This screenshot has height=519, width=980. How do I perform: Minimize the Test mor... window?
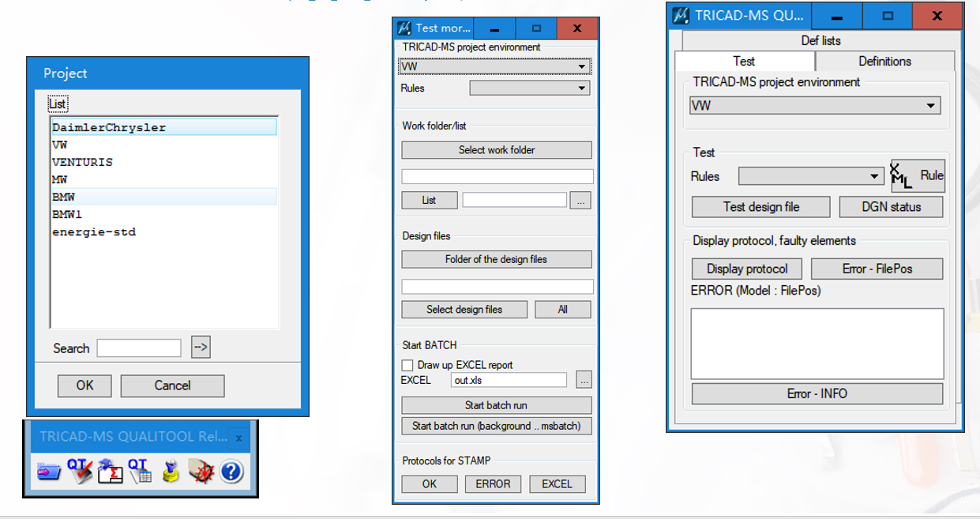pyautogui.click(x=494, y=28)
